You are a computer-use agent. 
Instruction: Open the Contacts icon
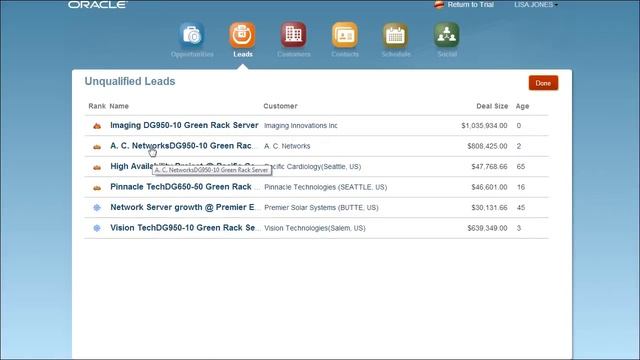[344, 35]
